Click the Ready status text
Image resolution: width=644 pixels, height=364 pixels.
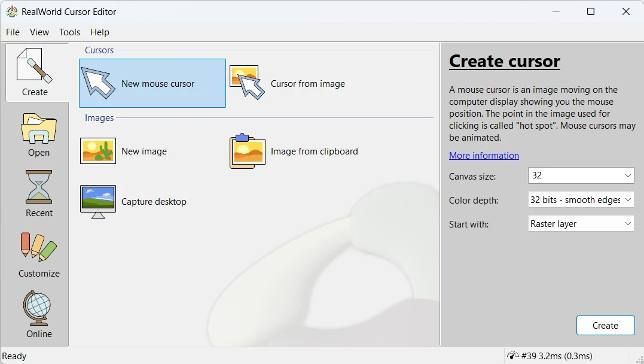point(14,356)
